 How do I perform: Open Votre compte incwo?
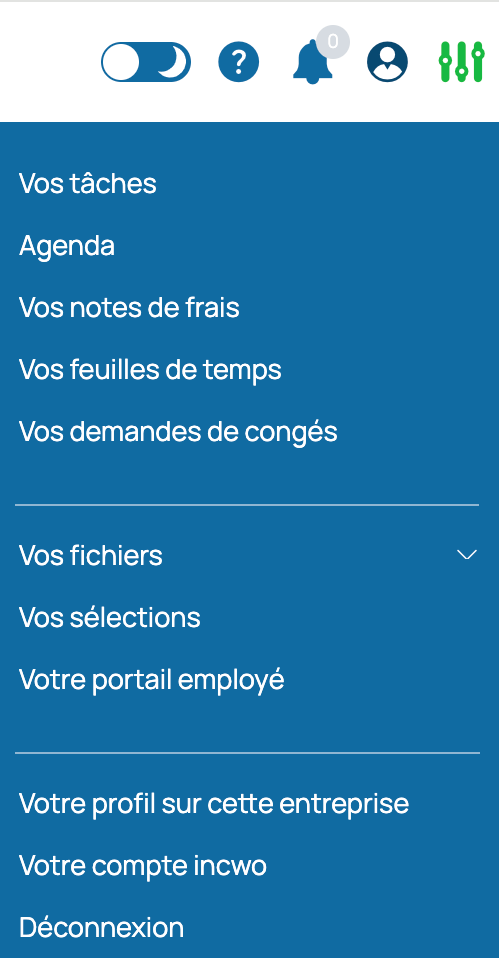[143, 866]
